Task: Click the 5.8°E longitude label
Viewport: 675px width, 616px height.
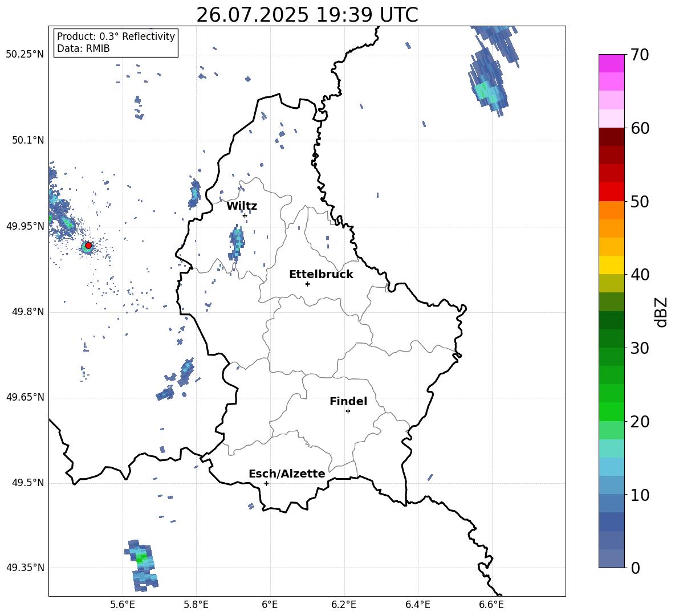Action: click(x=196, y=605)
